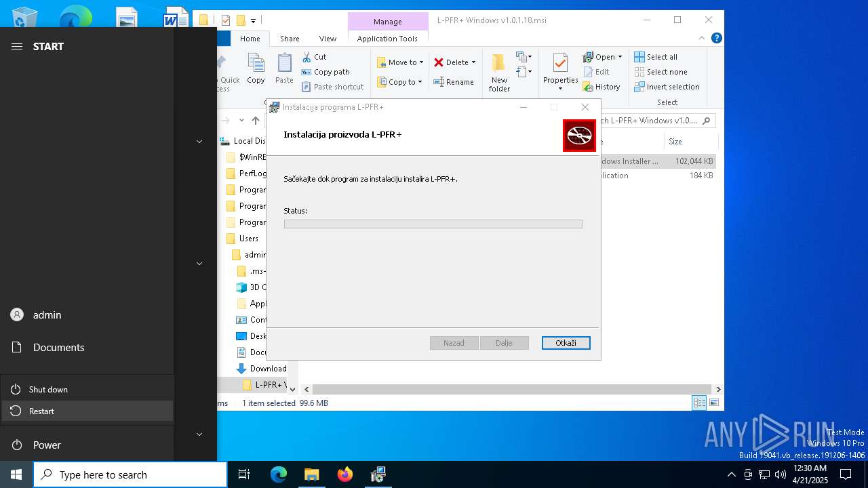Open the Move to dropdown
The width and height of the screenshot is (868, 488).
click(x=401, y=62)
